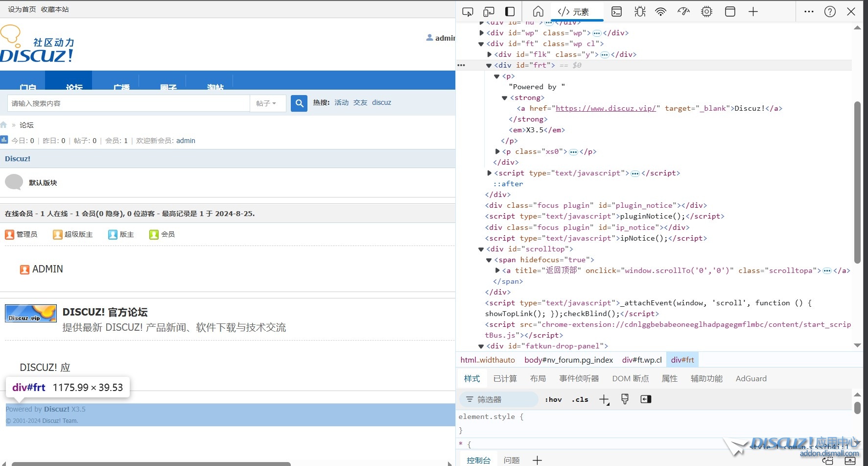This screenshot has width=868, height=466.
Task: Click the blue search magnifier button
Action: click(x=299, y=103)
